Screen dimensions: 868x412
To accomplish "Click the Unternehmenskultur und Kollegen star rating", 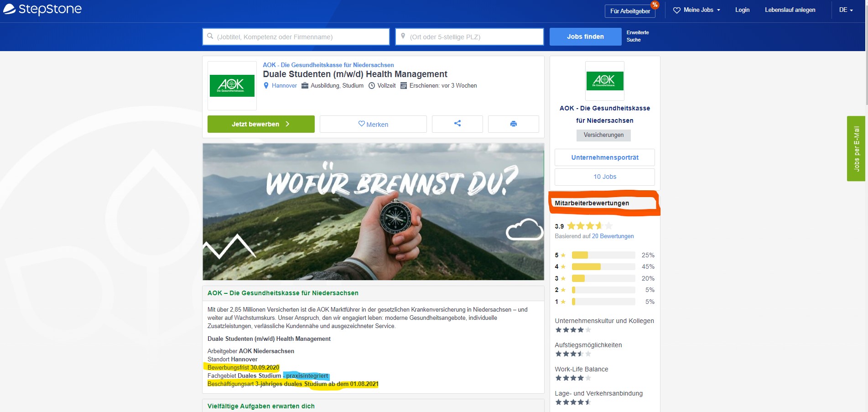I will [573, 330].
